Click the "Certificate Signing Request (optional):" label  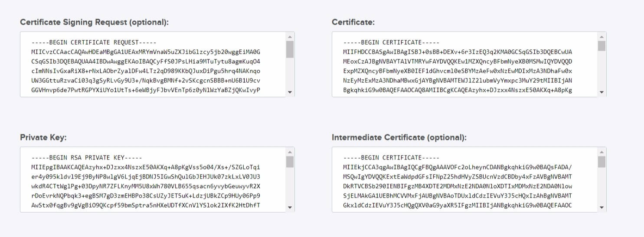coord(94,22)
